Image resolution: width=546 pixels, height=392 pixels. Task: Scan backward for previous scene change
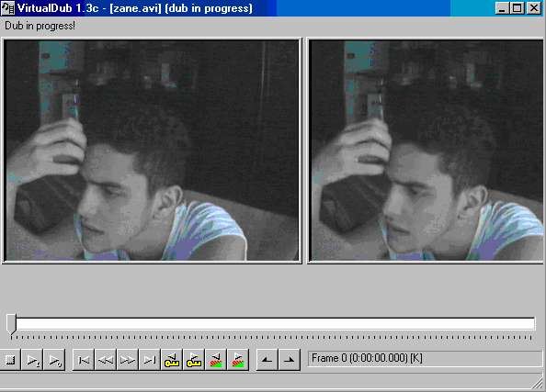pyautogui.click(x=216, y=360)
